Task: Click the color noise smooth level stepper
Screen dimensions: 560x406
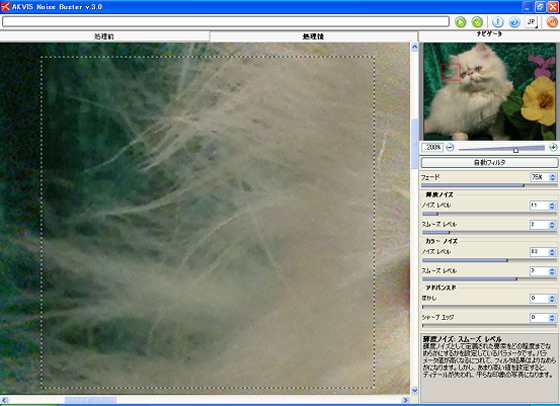Action: coord(552,271)
